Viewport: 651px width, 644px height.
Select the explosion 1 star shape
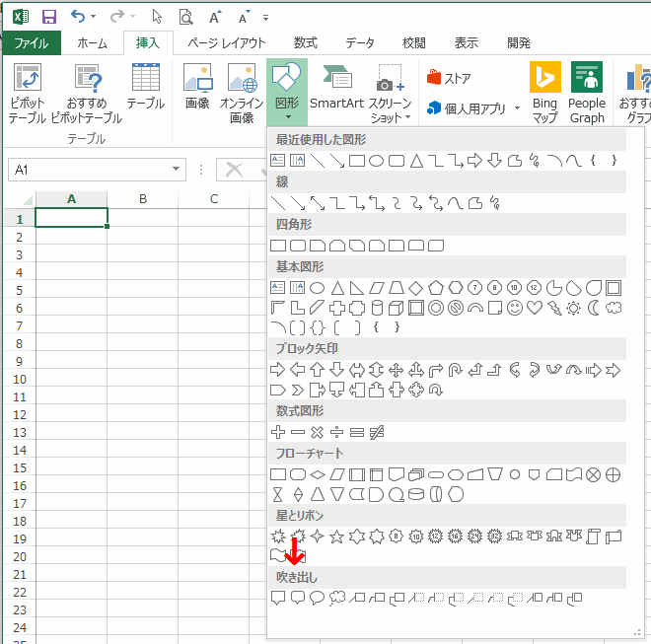[278, 537]
